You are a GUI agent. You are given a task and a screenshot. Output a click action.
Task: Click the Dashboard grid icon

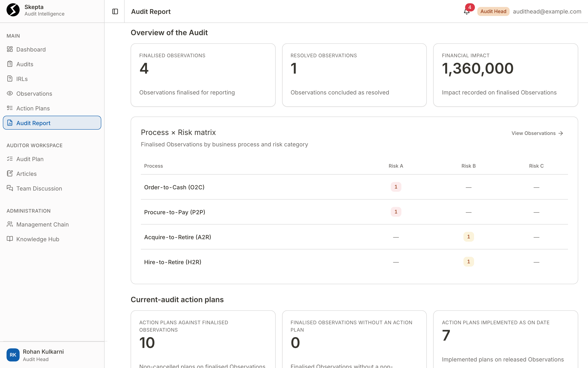click(10, 49)
